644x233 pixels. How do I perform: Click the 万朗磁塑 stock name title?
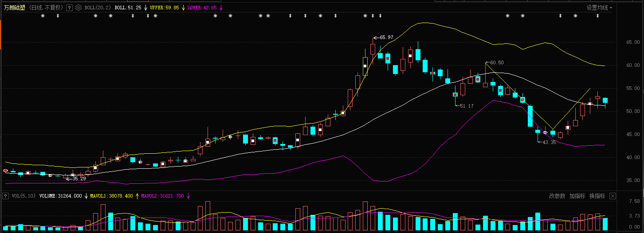pos(15,8)
